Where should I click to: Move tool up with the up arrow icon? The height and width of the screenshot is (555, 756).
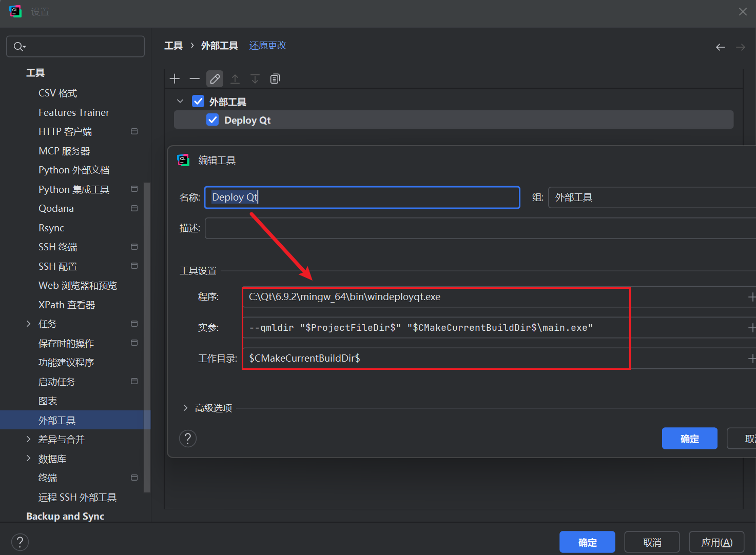click(x=235, y=78)
